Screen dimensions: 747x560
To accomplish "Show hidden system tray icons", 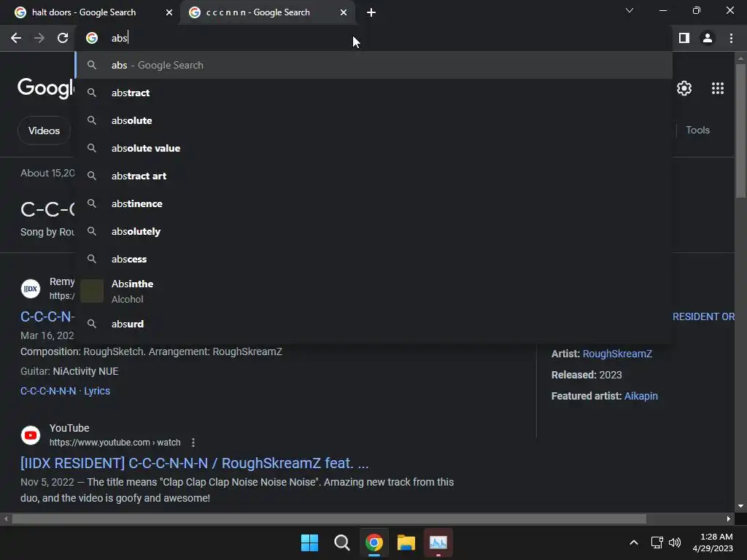I will [634, 542].
